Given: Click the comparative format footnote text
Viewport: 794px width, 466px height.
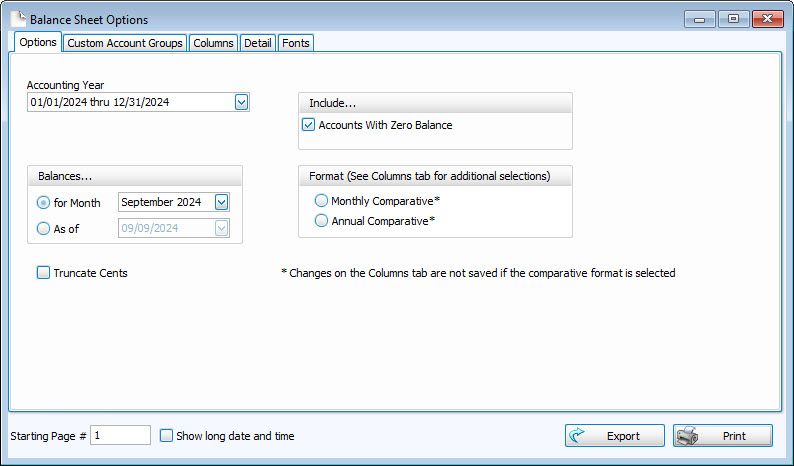Looking at the screenshot, I should (x=478, y=273).
